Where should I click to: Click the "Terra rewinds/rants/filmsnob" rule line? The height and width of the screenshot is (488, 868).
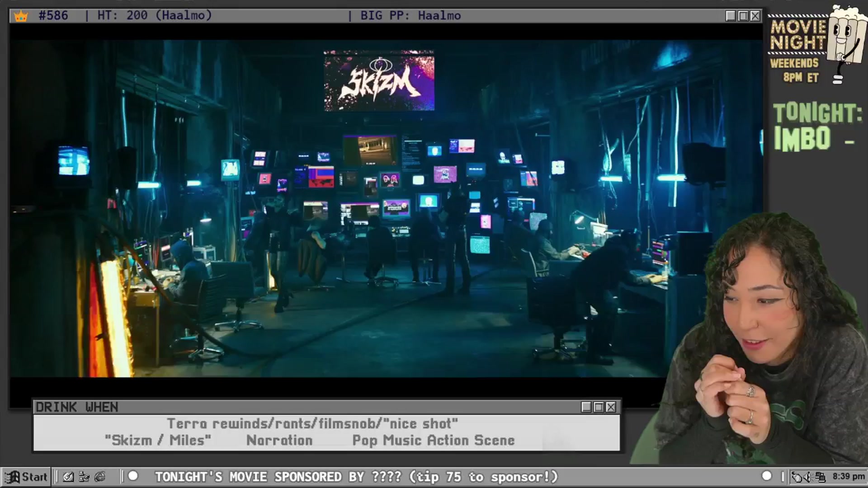point(312,424)
